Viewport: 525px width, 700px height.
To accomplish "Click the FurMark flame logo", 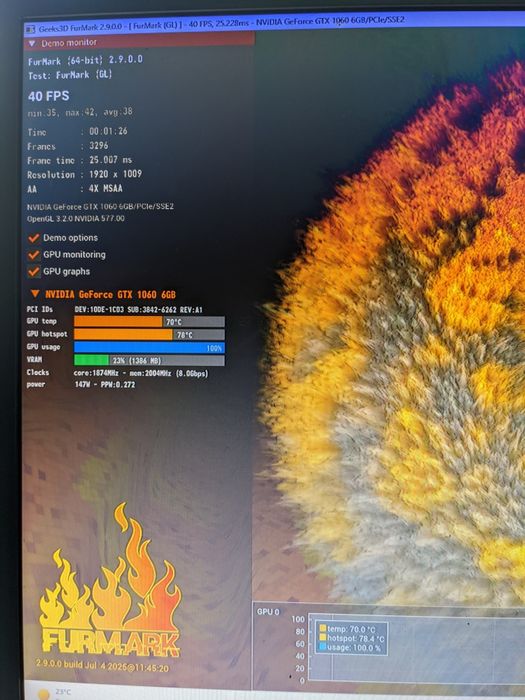I will pyautogui.click(x=110, y=580).
